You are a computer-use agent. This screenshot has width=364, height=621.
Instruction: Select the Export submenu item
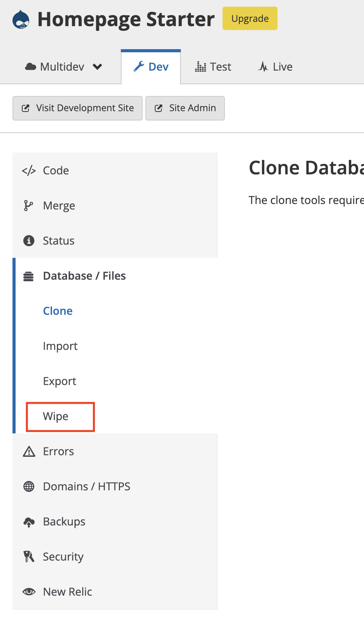pos(60,381)
